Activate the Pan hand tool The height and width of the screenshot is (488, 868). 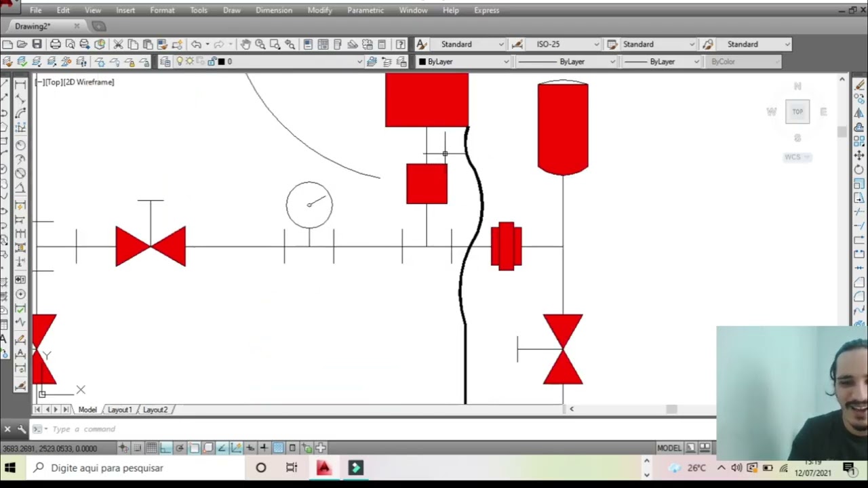[x=245, y=44]
